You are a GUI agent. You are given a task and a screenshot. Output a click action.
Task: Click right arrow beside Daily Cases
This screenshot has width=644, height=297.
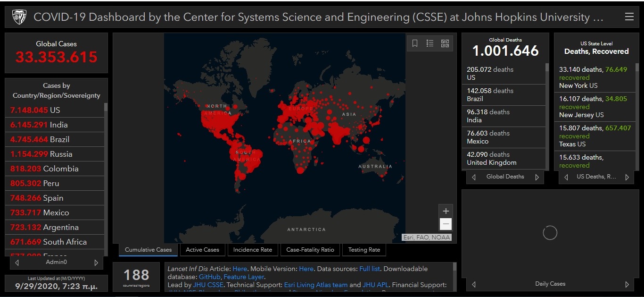click(627, 284)
